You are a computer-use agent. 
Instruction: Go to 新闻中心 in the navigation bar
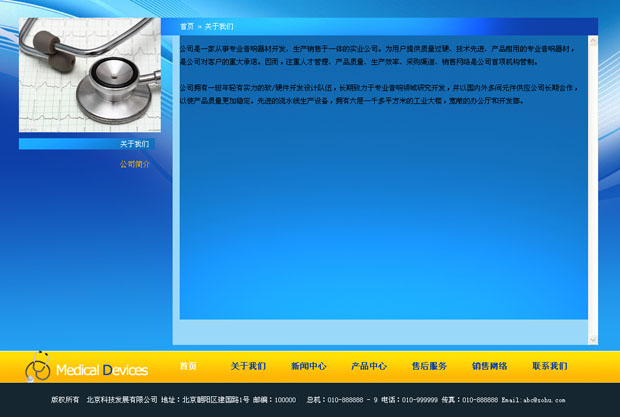(308, 366)
